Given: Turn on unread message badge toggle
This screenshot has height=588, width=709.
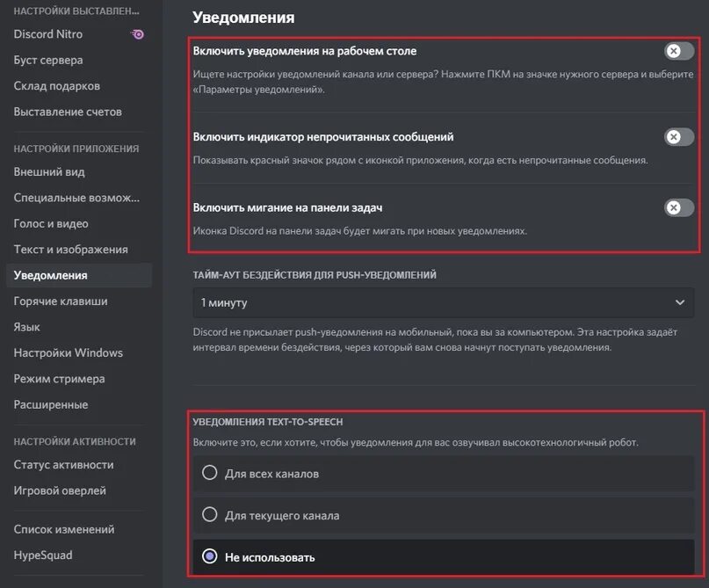Looking at the screenshot, I should click(x=679, y=137).
